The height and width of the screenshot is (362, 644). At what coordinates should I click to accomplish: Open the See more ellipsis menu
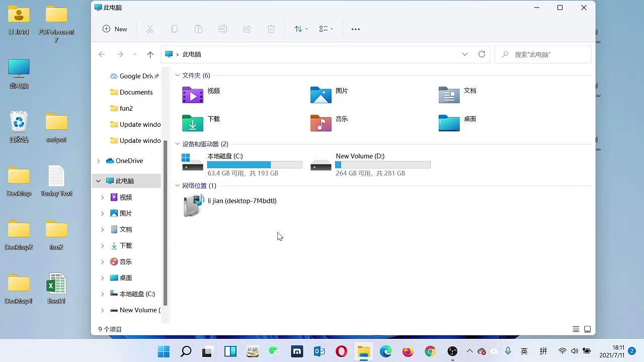[355, 29]
